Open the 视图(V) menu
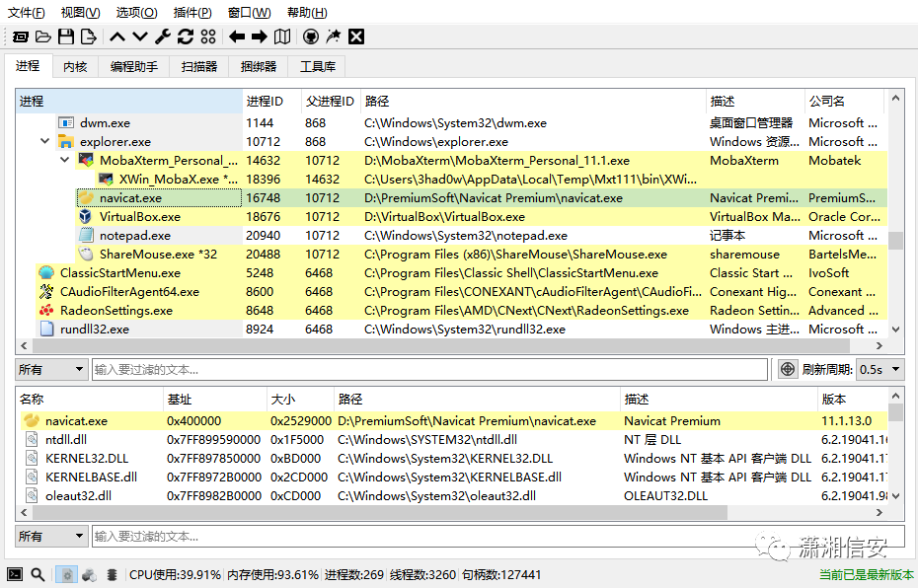The image size is (918, 588). (x=81, y=12)
